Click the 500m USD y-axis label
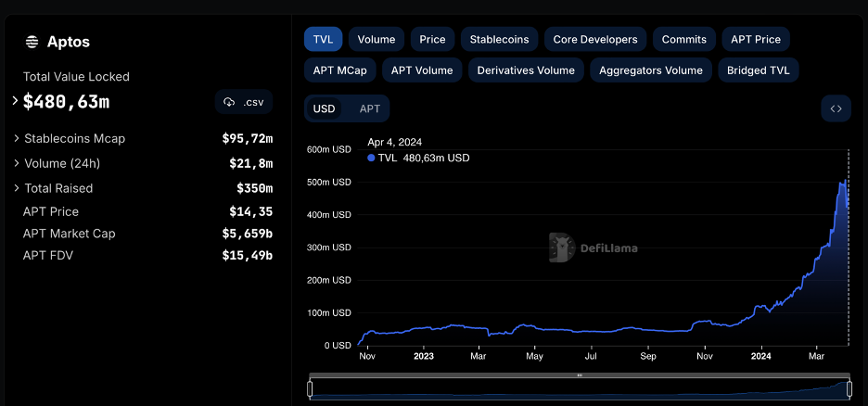 pyautogui.click(x=328, y=182)
